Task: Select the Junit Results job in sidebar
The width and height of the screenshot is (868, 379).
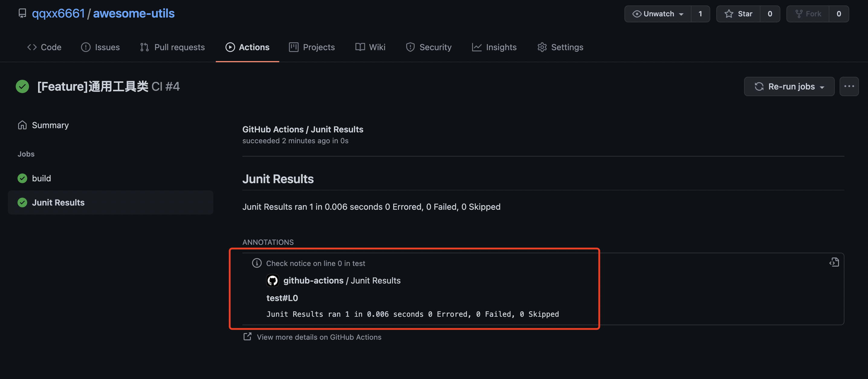Action: tap(111, 202)
